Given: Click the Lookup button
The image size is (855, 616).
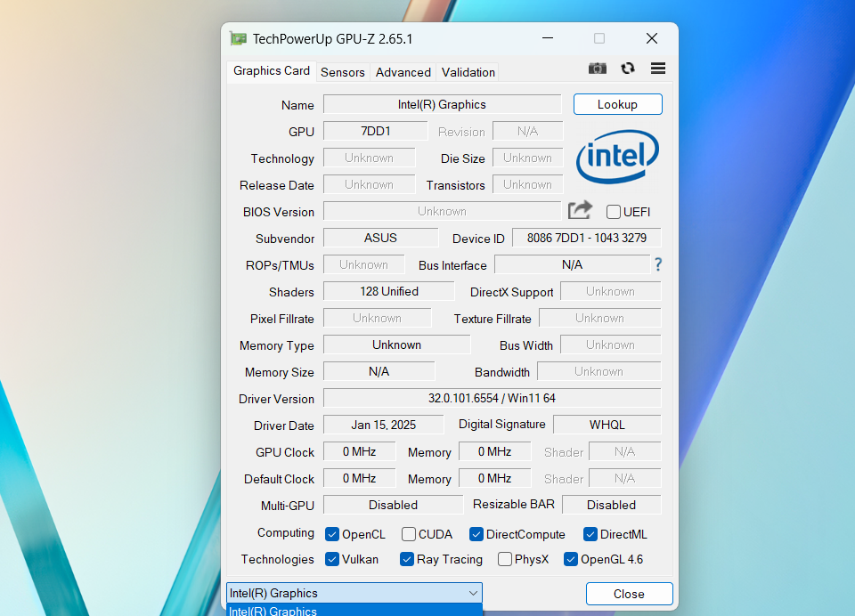Looking at the screenshot, I should click(618, 104).
